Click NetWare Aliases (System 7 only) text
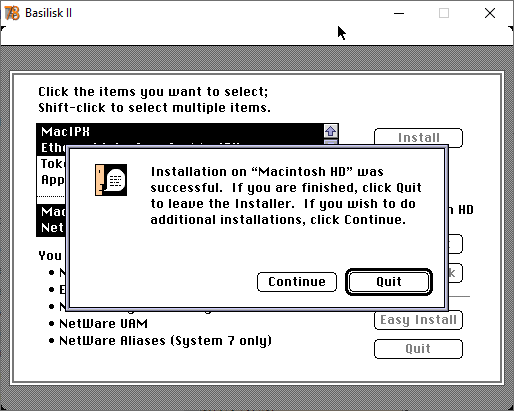This screenshot has height=411, width=514. (x=165, y=341)
